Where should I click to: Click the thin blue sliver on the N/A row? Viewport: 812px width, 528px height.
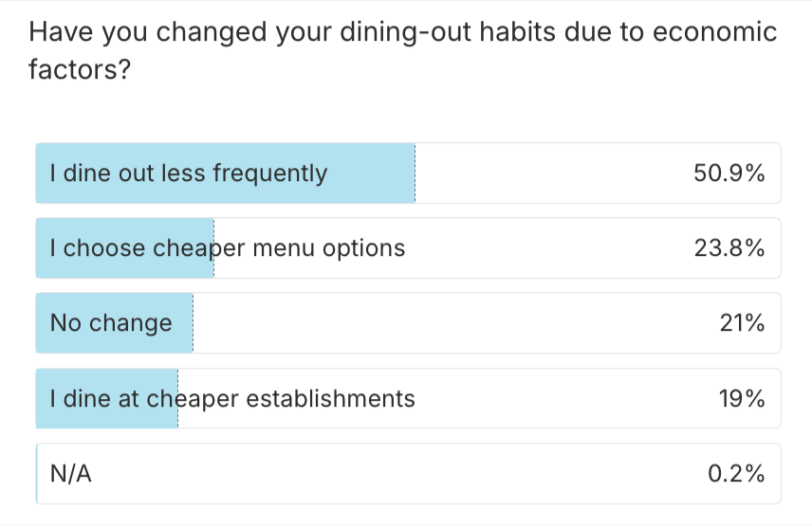click(37, 474)
